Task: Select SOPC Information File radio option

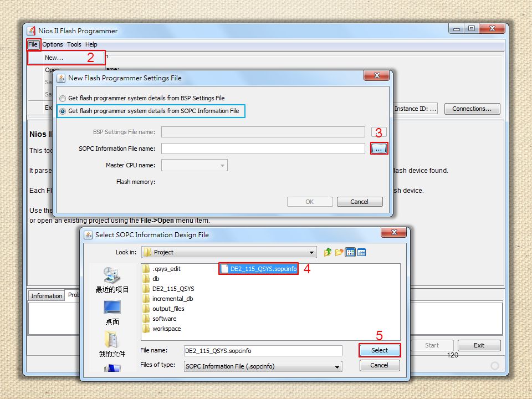Action: click(63, 111)
